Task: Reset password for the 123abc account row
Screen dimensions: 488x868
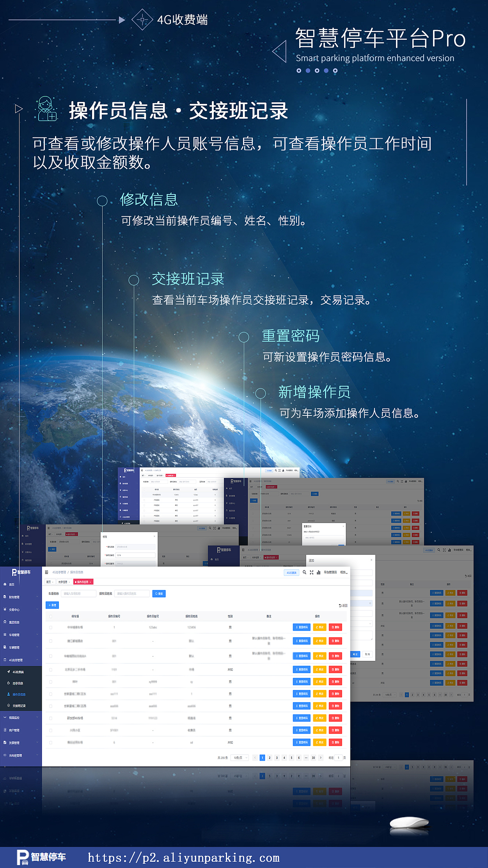Action: coord(302,627)
